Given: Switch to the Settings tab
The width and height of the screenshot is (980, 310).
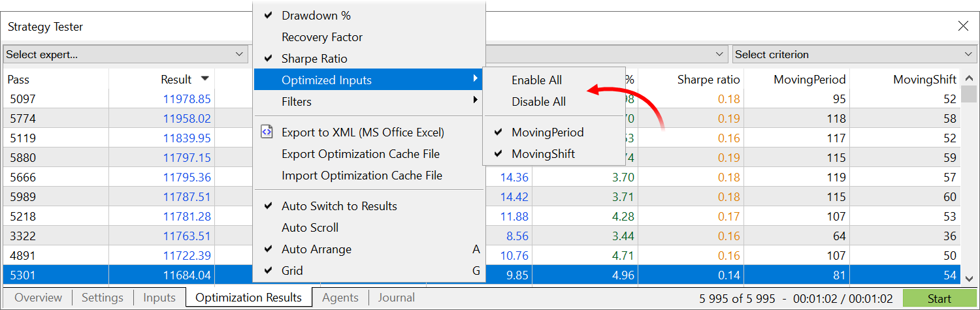Looking at the screenshot, I should pos(102,298).
